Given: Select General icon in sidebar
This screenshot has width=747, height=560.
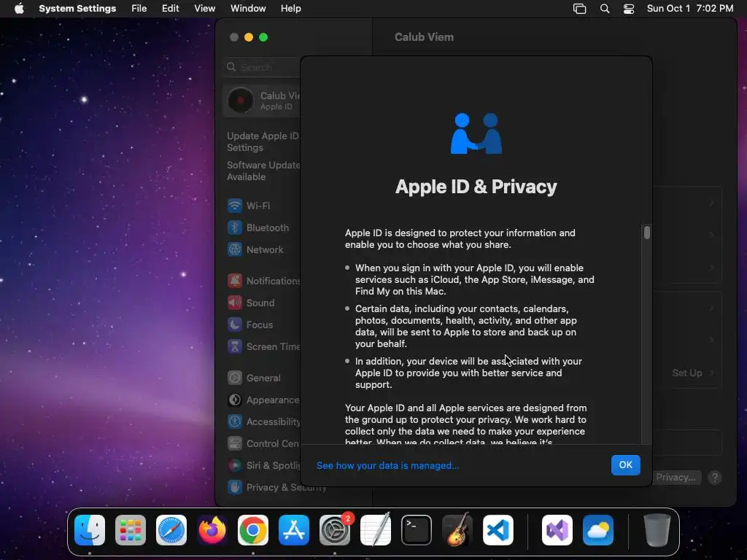Looking at the screenshot, I should pyautogui.click(x=234, y=378).
